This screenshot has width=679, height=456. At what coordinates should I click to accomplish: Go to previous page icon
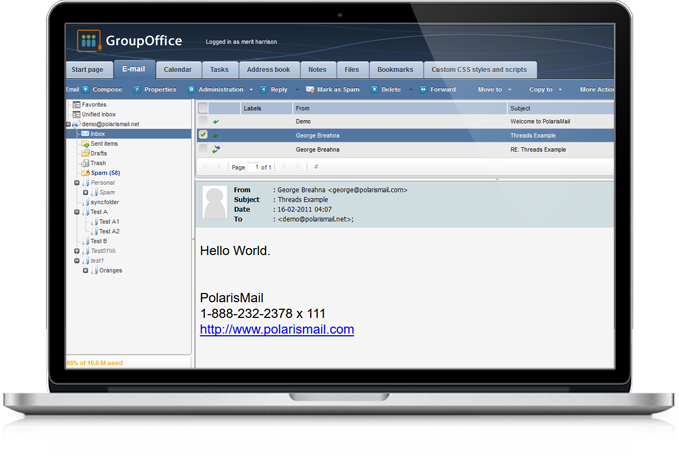[219, 167]
